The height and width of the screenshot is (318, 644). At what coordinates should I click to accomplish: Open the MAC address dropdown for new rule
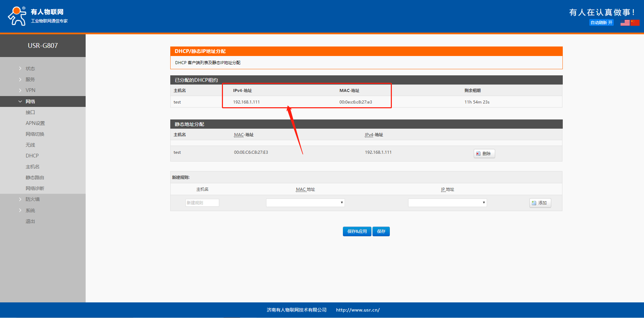pyautogui.click(x=305, y=203)
